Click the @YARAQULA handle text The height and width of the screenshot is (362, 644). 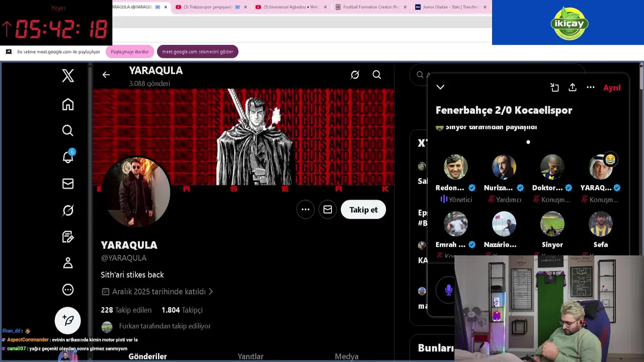tap(124, 258)
